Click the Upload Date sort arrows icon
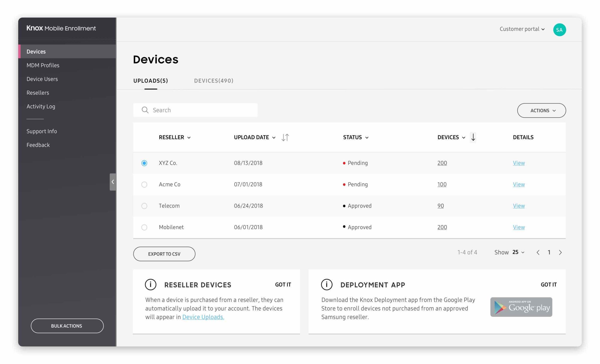The height and width of the screenshot is (364, 600). pyautogui.click(x=285, y=137)
